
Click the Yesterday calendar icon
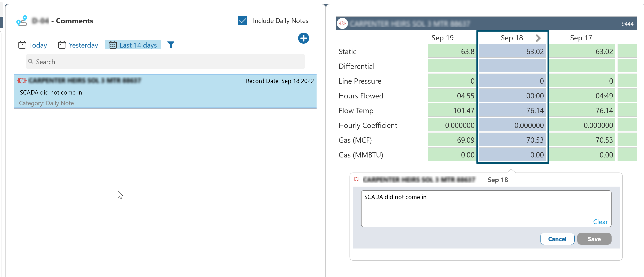tap(62, 45)
